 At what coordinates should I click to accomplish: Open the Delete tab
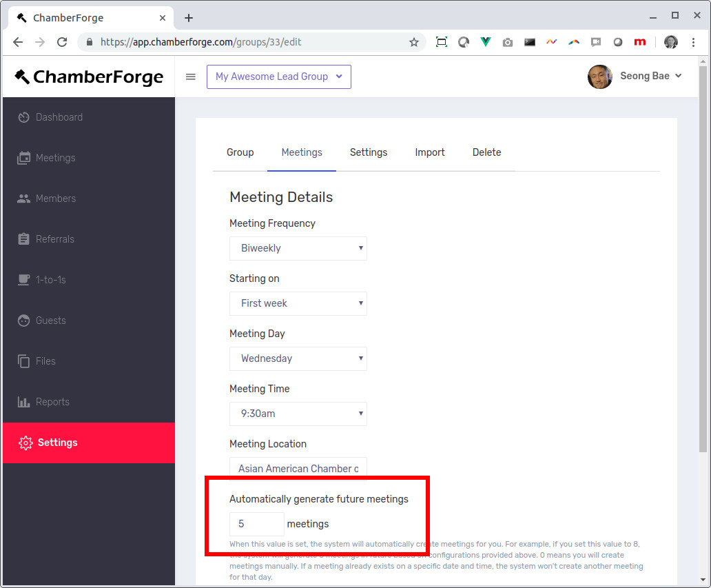(487, 152)
